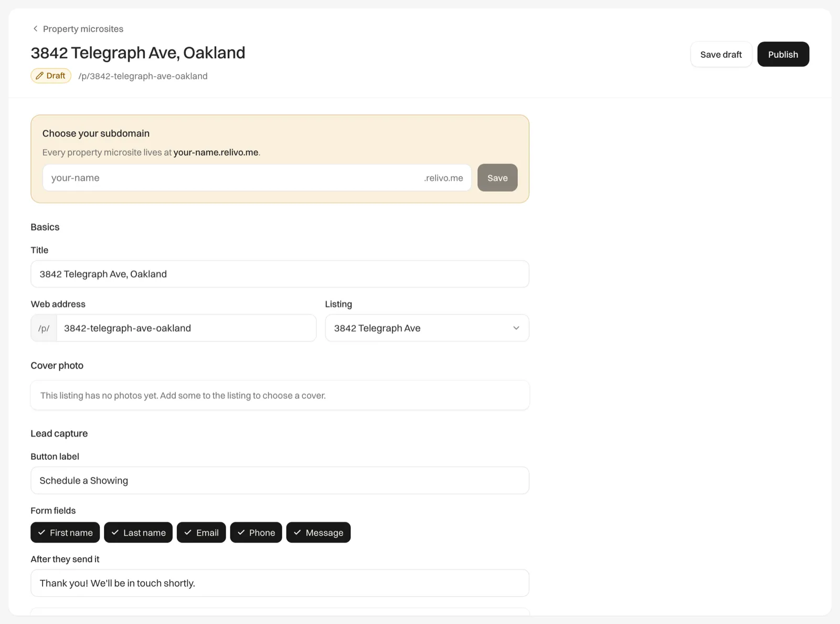Edit the After they send it message

[x=280, y=583]
